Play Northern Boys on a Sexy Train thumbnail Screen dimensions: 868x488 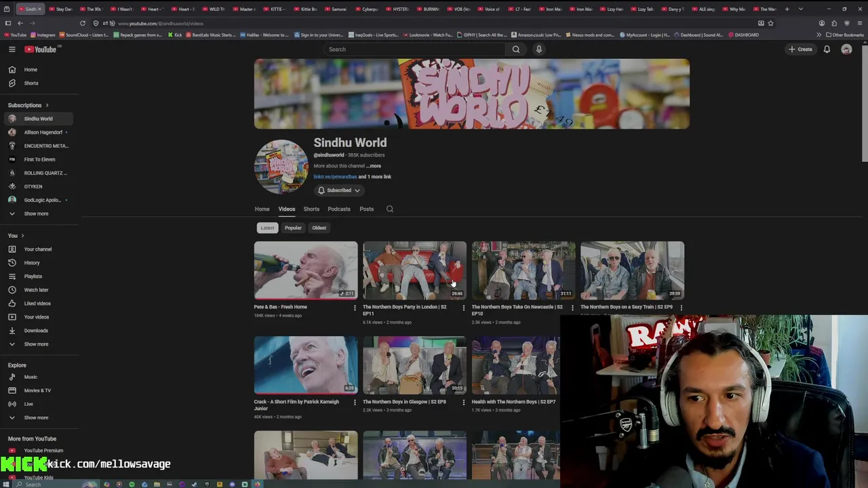tap(632, 270)
